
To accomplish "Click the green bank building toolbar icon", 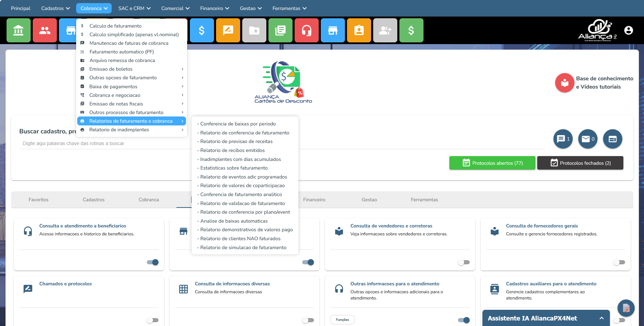I will 19,30.
